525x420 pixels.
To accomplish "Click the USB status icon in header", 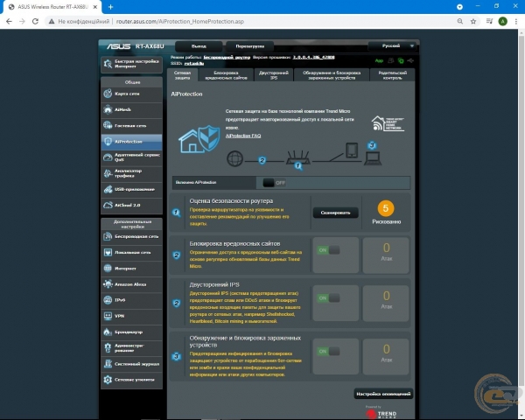I will 410,60.
